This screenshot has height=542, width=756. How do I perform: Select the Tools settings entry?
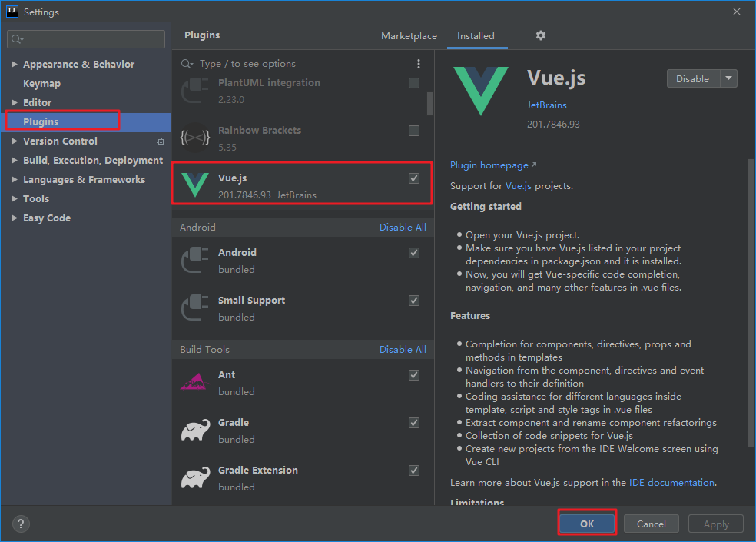click(x=36, y=199)
